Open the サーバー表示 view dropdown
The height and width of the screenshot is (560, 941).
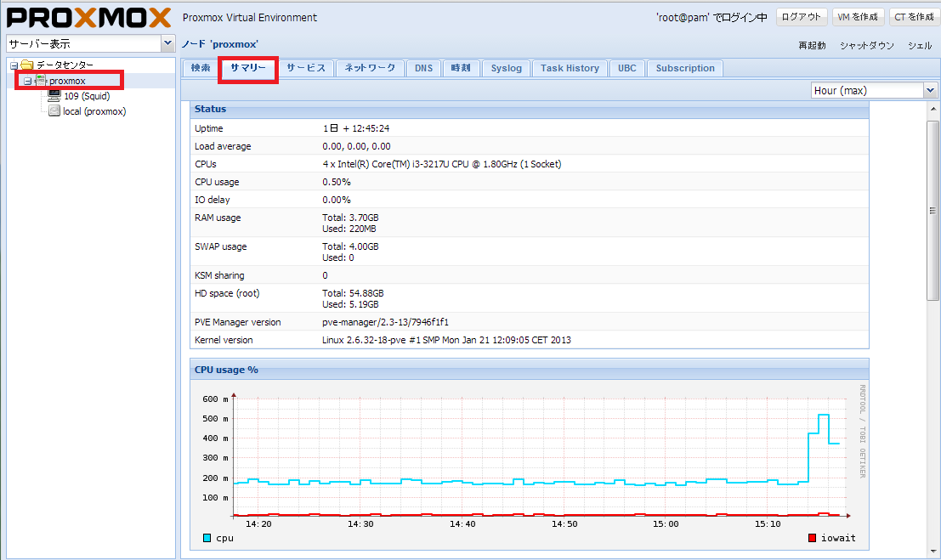167,43
